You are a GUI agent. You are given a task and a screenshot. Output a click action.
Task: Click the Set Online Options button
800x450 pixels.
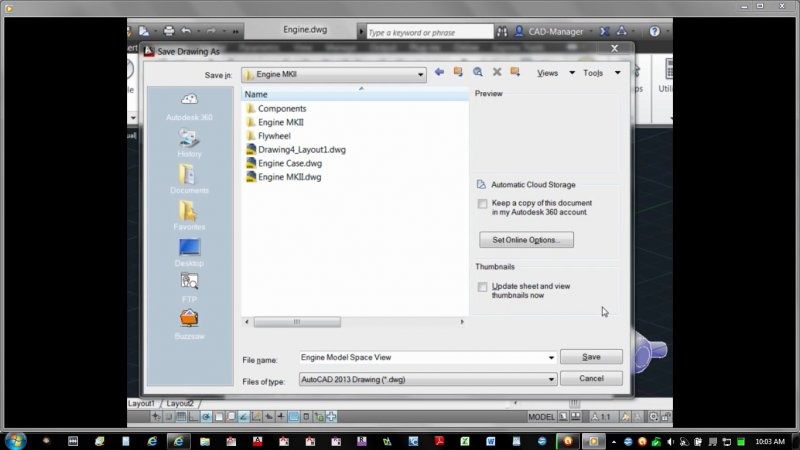coord(526,240)
